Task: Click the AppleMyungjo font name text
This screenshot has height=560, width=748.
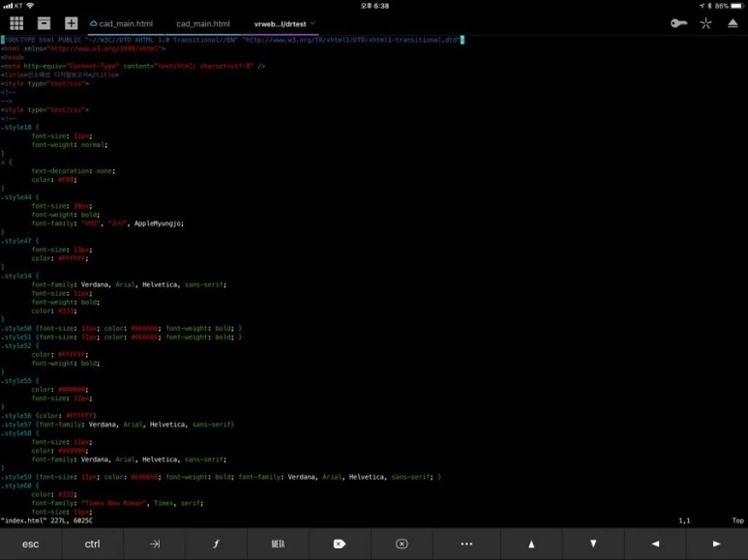Action: pos(159,223)
